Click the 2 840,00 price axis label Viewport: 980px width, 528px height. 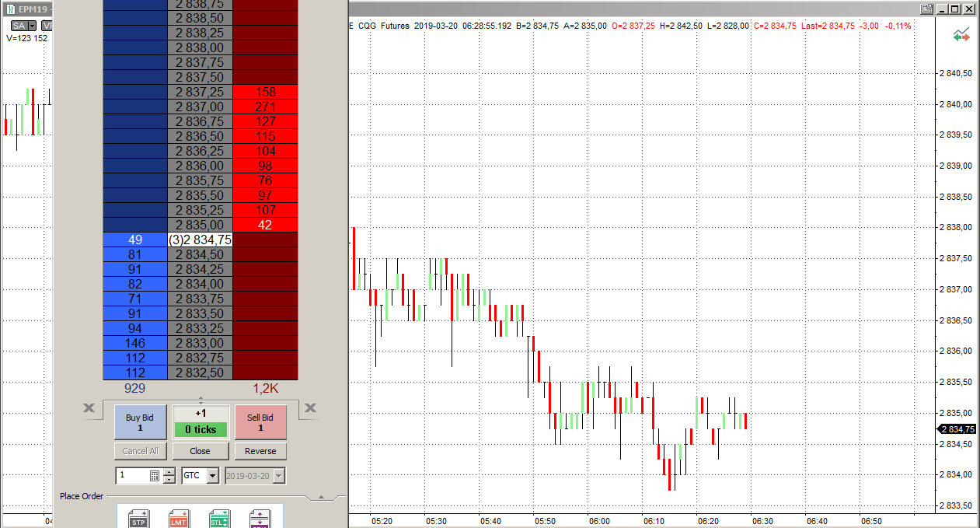click(956, 104)
